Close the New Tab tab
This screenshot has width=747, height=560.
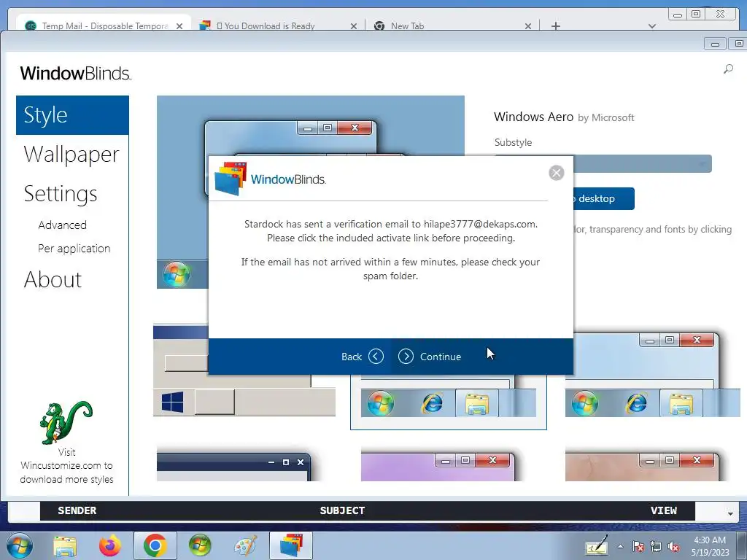point(528,26)
